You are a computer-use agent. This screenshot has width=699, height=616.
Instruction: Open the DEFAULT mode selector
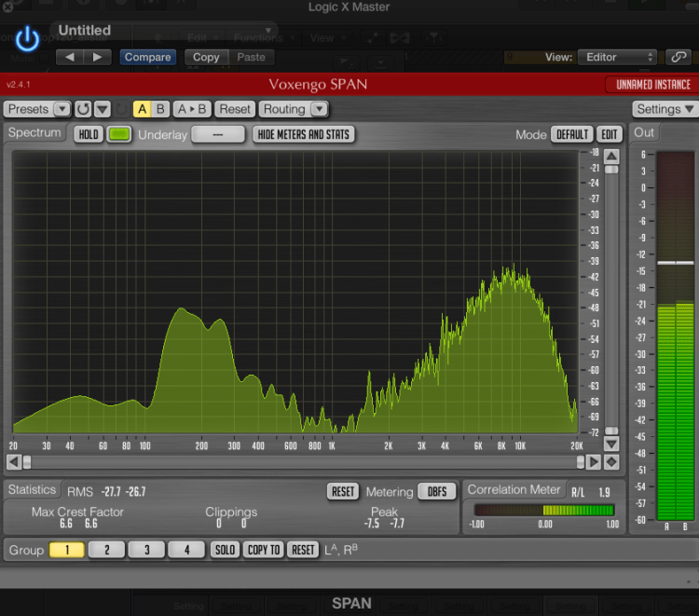pyautogui.click(x=572, y=134)
